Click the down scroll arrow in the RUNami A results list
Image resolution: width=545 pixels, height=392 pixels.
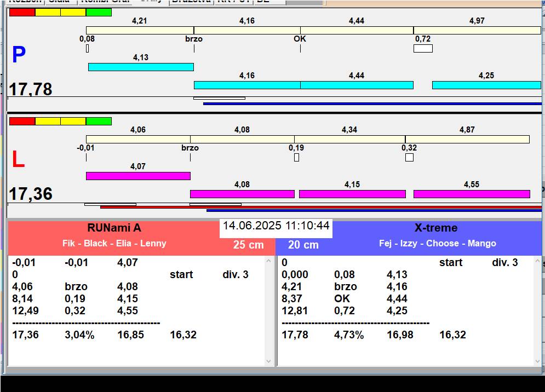(269, 361)
